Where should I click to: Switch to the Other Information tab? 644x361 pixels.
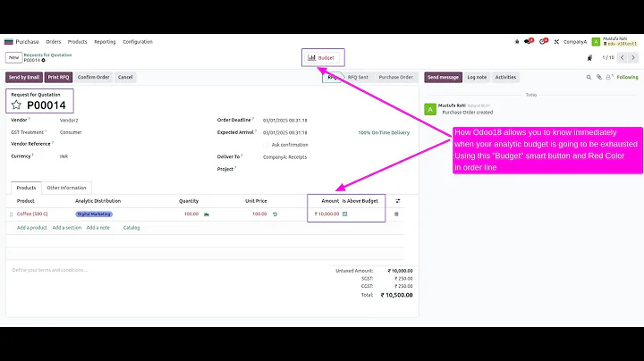click(66, 188)
